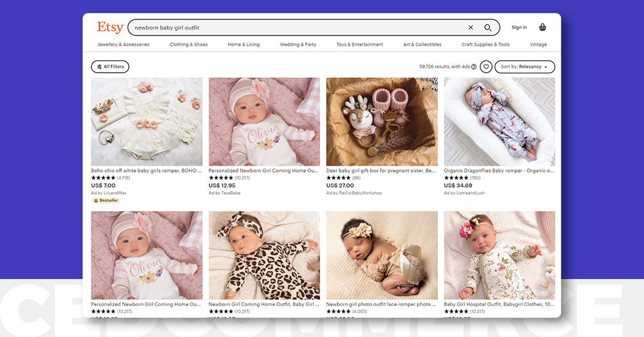The image size is (644, 337).
Task: Expand the Sort by Relevancy dropdown
Action: (x=524, y=66)
